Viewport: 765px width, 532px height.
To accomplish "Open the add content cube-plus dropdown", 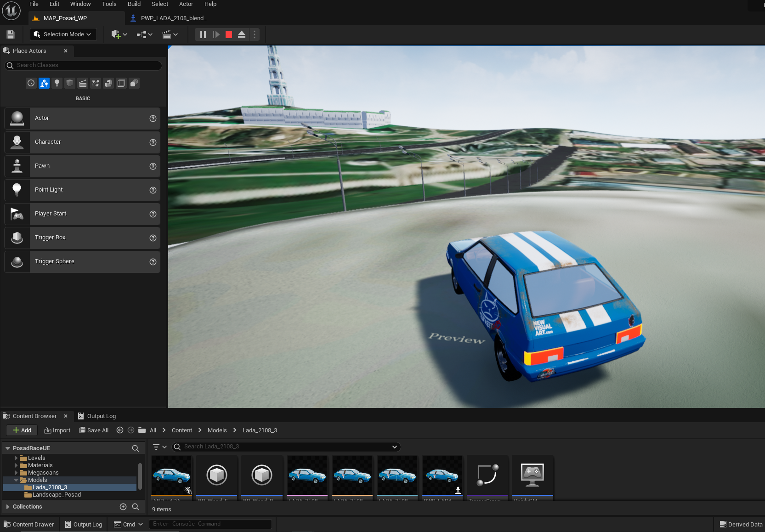I will (119, 34).
